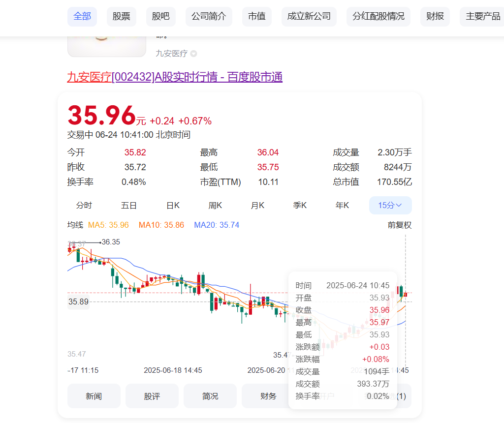Screen dimensions: 504x423
Task: Click the 九安医疗 source name
Action: coord(171,54)
